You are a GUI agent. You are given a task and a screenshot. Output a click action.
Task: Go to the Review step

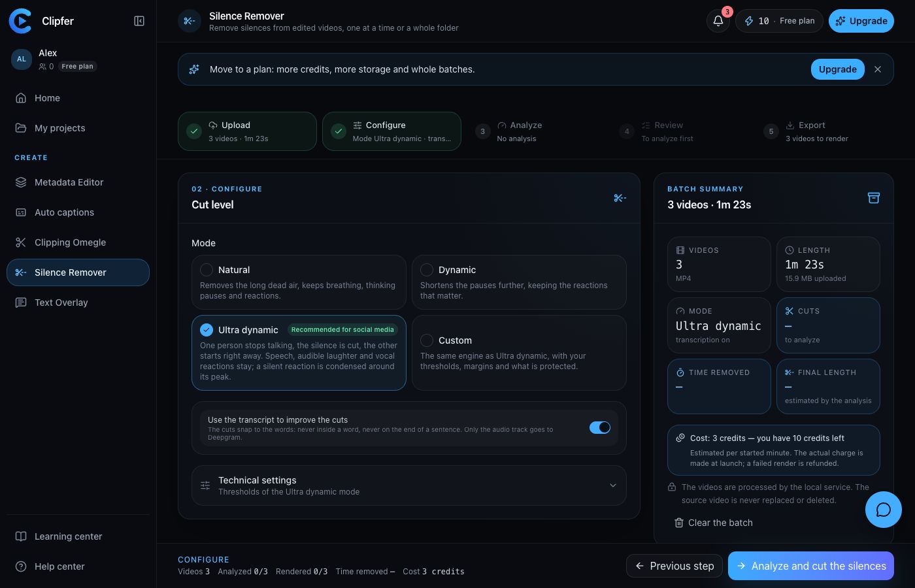(x=680, y=131)
